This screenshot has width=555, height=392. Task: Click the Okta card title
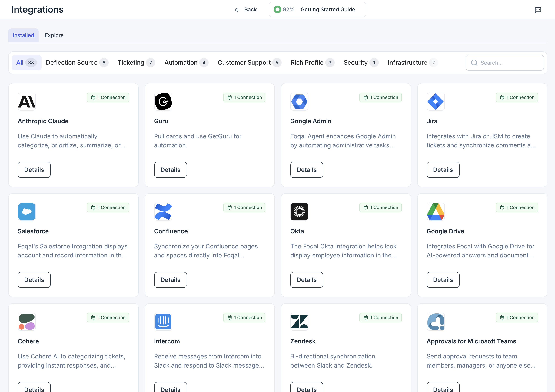[x=297, y=231]
